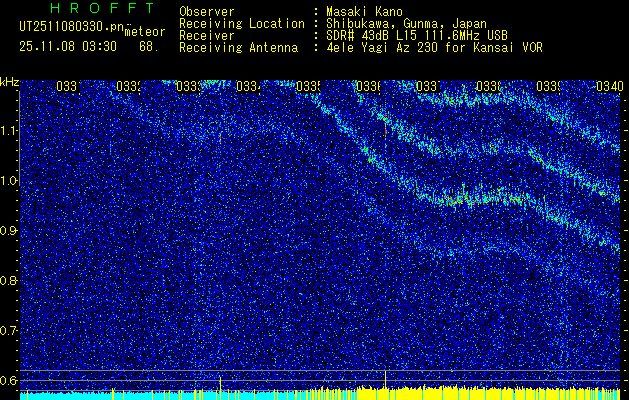Click the 0.6 frequency axis label
629x400 pixels.
8,380
